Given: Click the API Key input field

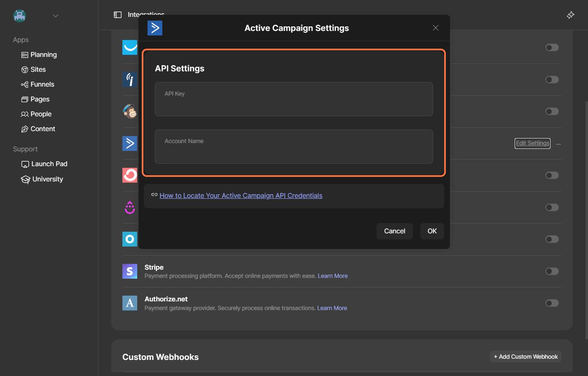Looking at the screenshot, I should 294,99.
